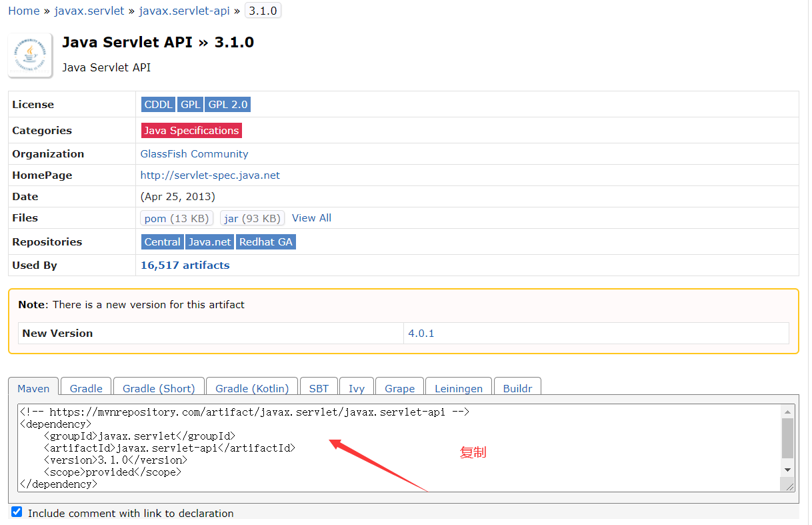This screenshot has height=525, width=812.
Task: Switch to the Gradle tab
Action: point(86,388)
